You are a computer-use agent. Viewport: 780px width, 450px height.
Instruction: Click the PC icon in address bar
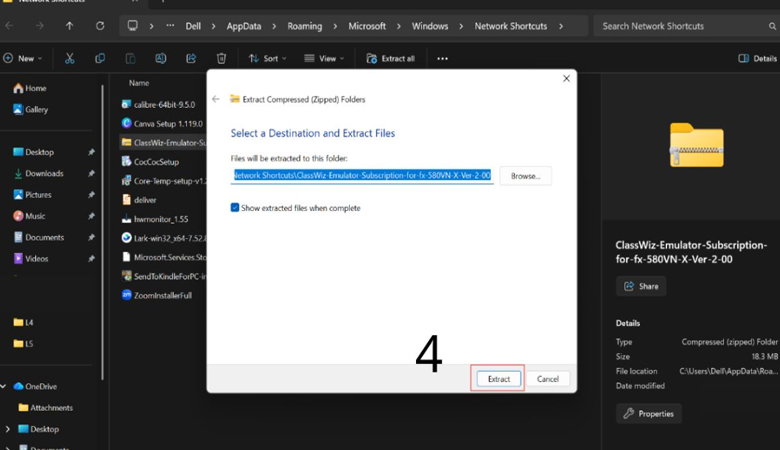pyautogui.click(x=132, y=25)
